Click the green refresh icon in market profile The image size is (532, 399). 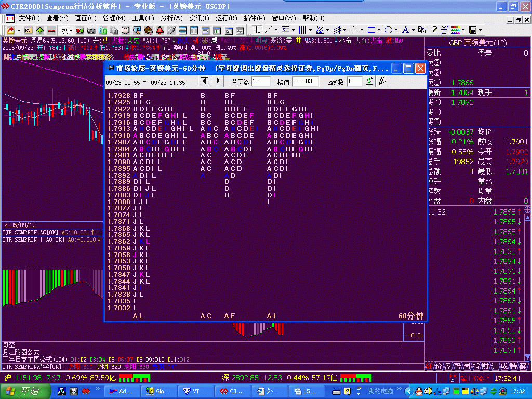click(369, 81)
